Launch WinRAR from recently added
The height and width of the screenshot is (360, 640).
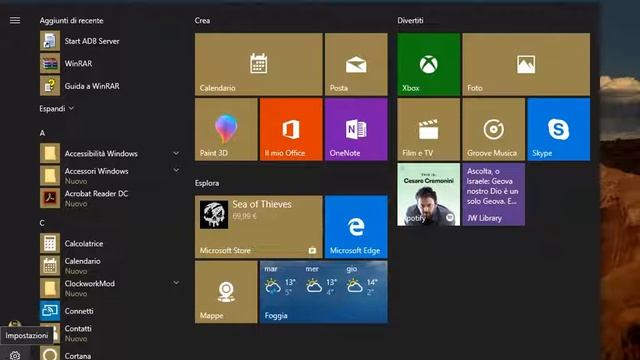tap(110, 63)
